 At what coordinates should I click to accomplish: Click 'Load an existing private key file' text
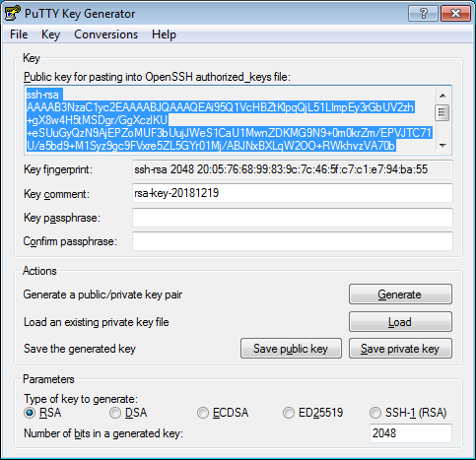tap(97, 322)
